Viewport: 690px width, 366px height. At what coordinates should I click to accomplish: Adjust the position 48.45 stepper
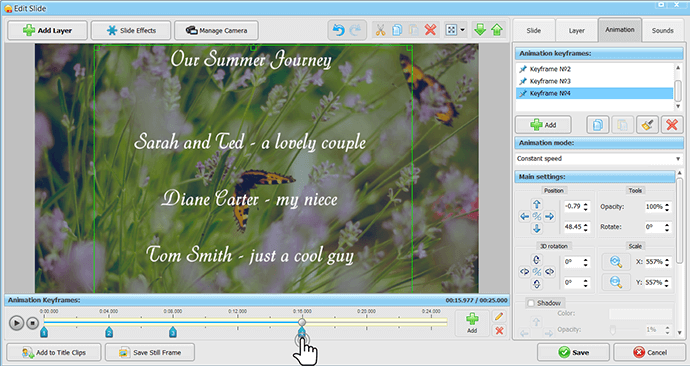pyautogui.click(x=586, y=227)
